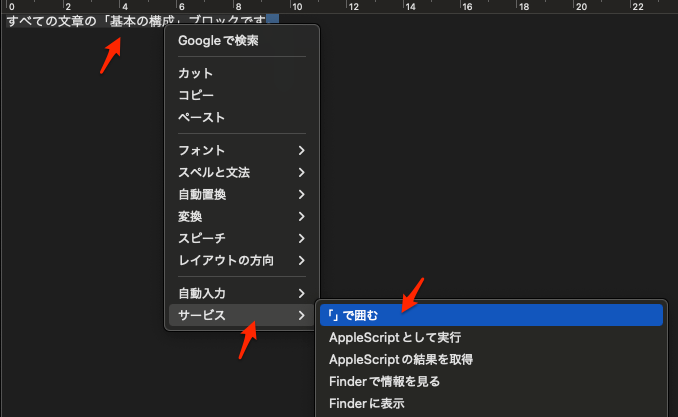678x417 pixels.
Task: Open the フォント submenu
Action: coord(242,151)
